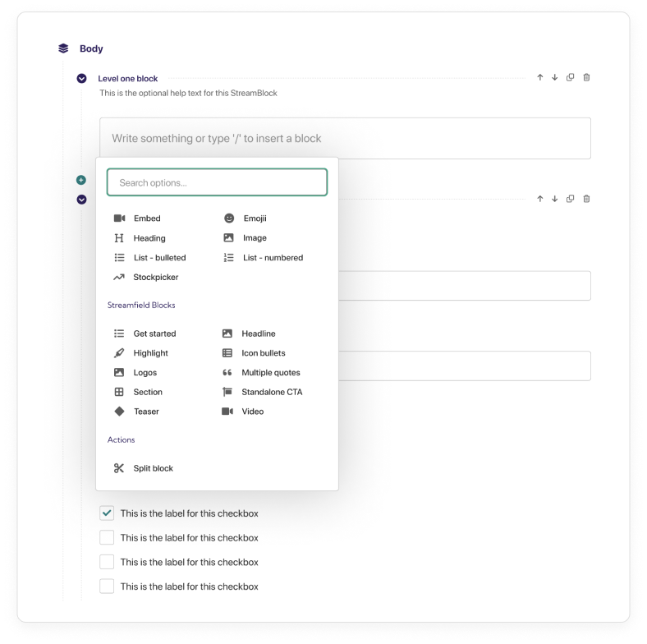Duplicate the Level one block
Viewport: 647px width, 644px height.
[x=571, y=78]
